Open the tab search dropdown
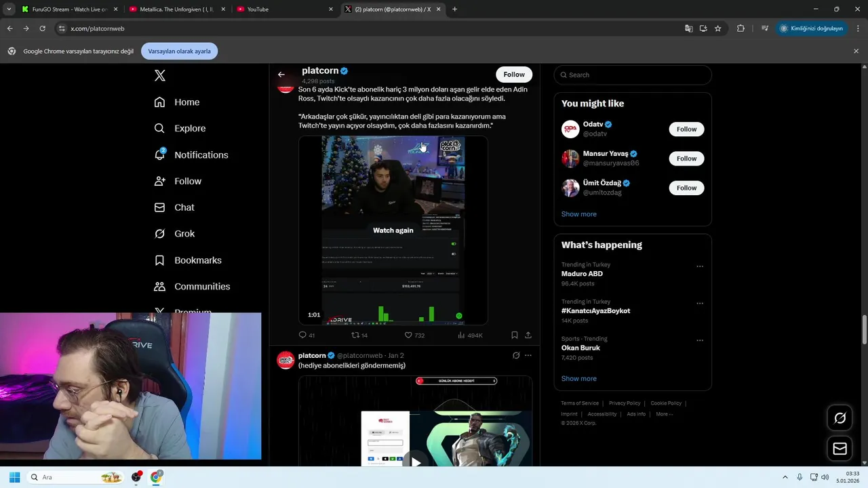 (x=9, y=9)
